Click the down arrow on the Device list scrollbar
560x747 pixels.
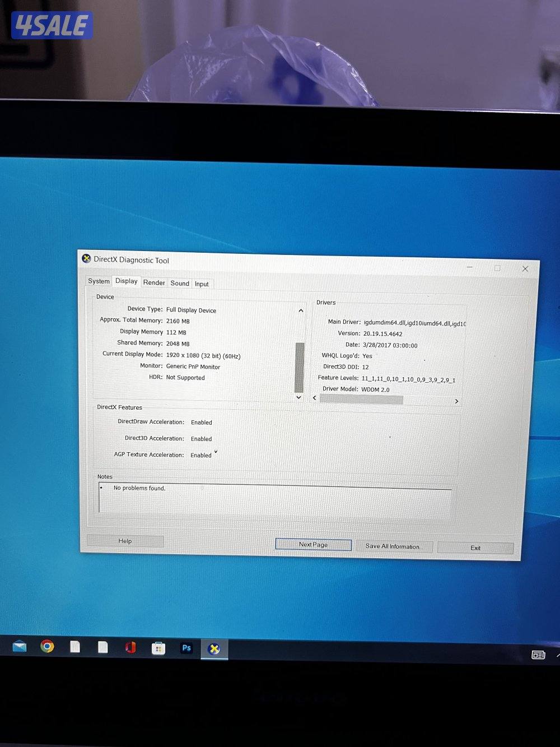click(298, 397)
